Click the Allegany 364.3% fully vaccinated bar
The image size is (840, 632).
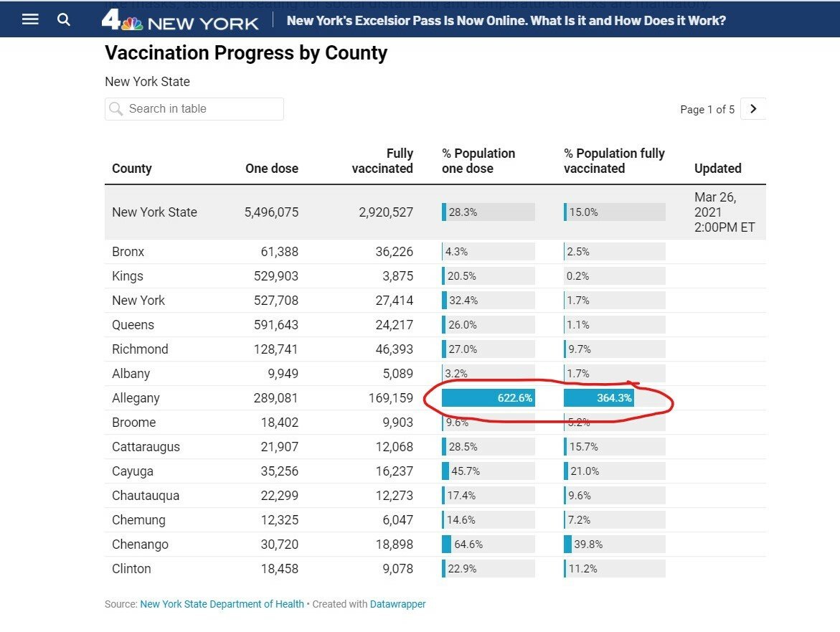pos(599,398)
